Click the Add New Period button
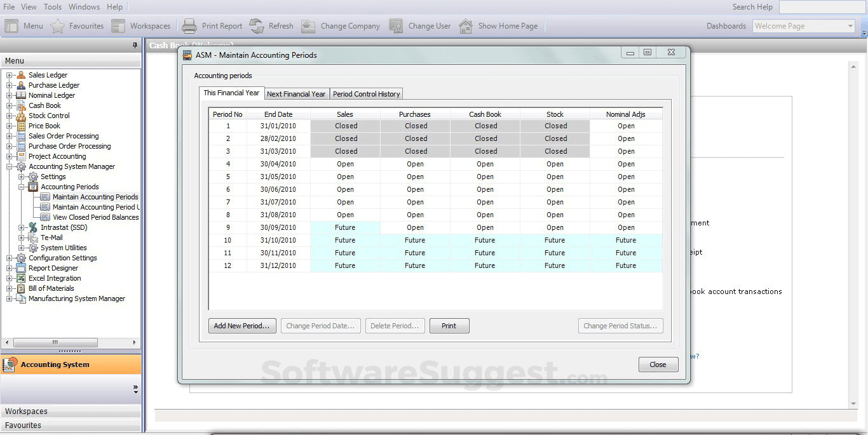This screenshot has width=868, height=435. click(x=241, y=326)
